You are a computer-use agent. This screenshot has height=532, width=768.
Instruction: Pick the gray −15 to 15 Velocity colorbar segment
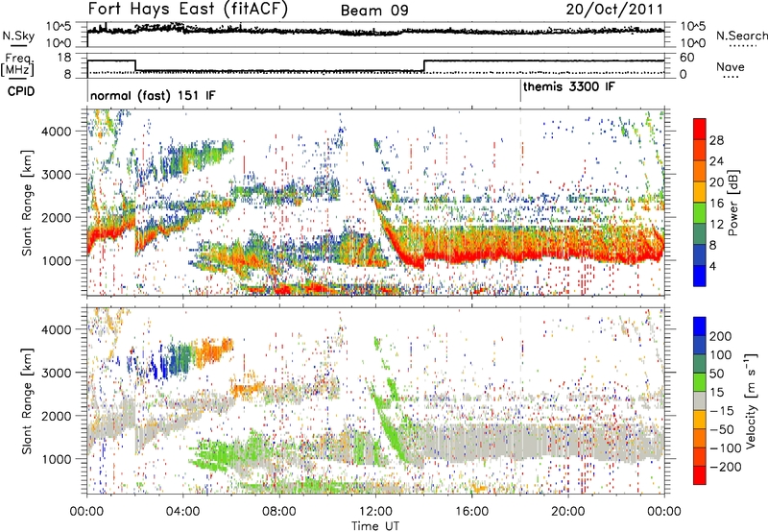[x=700, y=400]
